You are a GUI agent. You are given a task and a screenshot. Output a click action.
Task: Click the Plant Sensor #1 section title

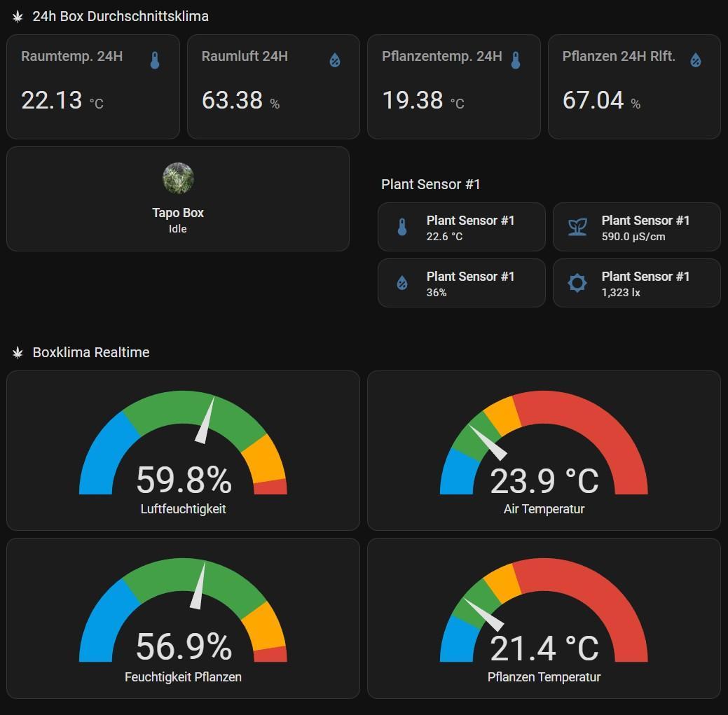[x=431, y=184]
